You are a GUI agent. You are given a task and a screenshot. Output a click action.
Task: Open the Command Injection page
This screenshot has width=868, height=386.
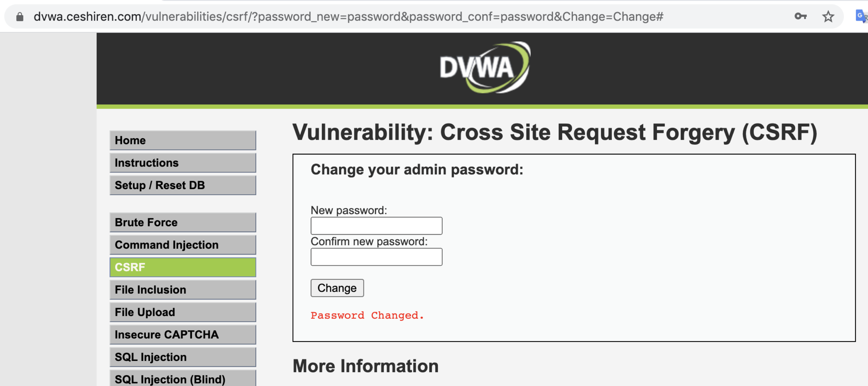point(183,245)
